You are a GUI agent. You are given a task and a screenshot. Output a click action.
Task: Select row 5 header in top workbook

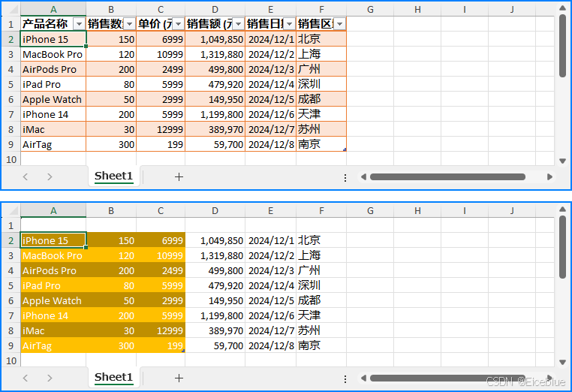pyautogui.click(x=11, y=84)
